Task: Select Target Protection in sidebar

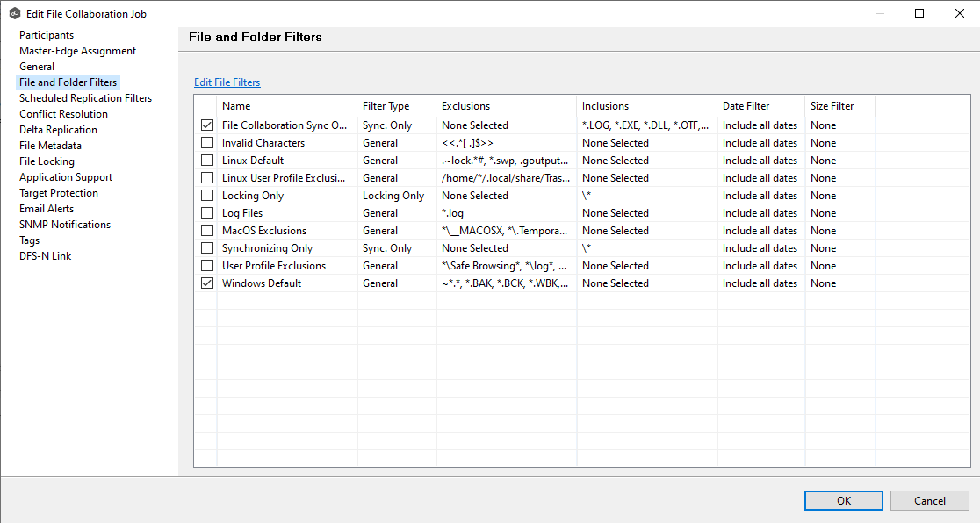Action: point(59,192)
